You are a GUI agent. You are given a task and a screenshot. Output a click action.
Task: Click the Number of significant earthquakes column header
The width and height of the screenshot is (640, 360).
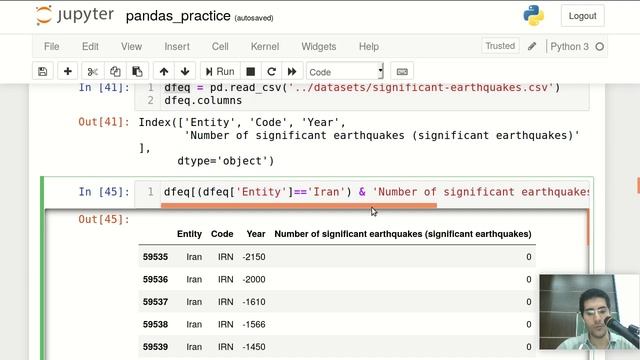pyautogui.click(x=403, y=234)
